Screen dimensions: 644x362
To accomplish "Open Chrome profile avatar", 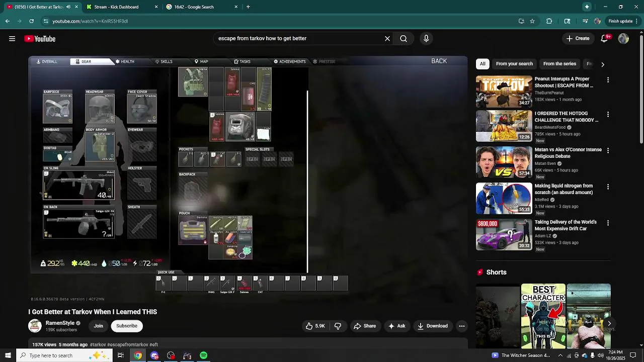I will (x=597, y=21).
